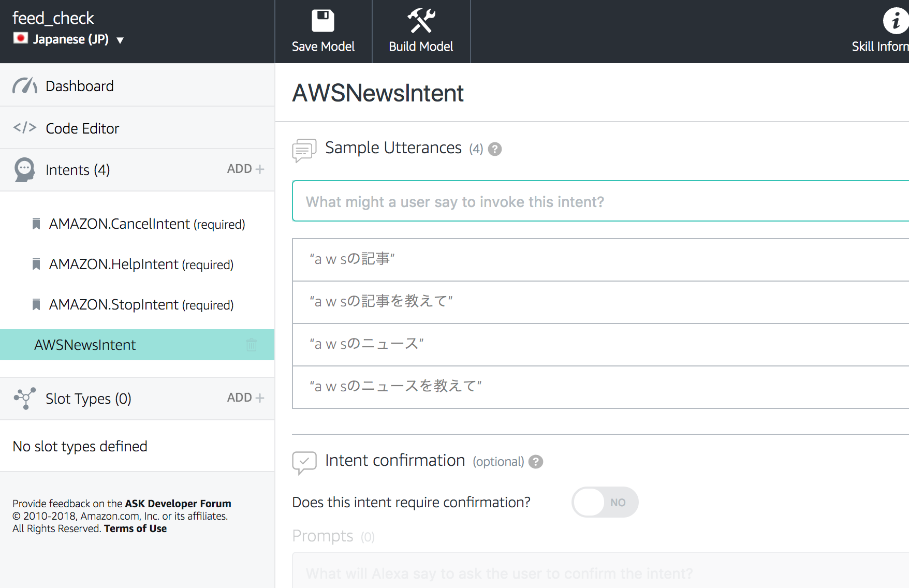Focus the sample utterance input field
909x588 pixels.
point(600,201)
